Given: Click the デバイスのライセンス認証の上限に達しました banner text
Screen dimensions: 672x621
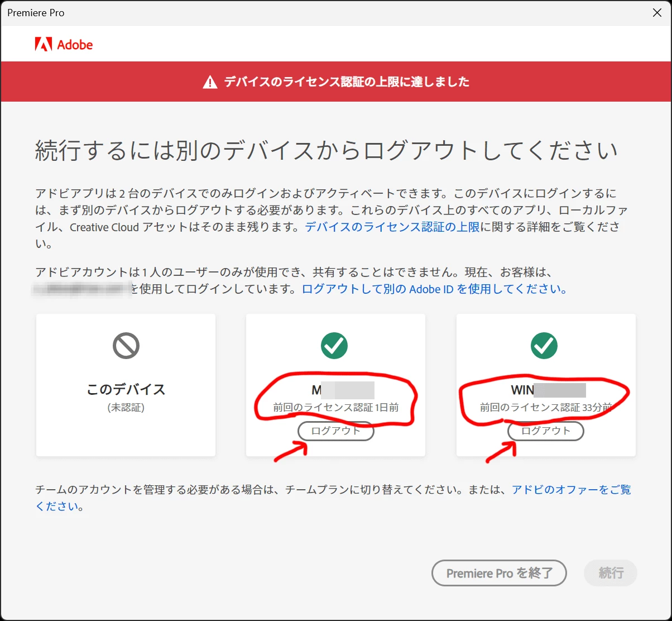Looking at the screenshot, I should pos(347,82).
